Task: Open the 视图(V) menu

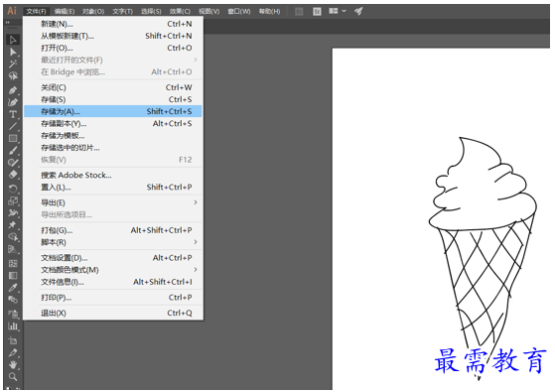Action: [x=208, y=11]
